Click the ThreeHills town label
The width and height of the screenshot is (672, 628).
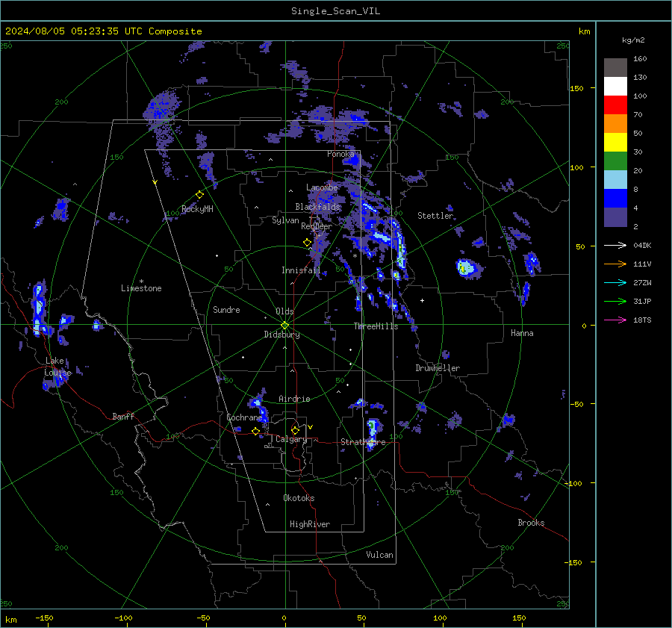pyautogui.click(x=376, y=326)
